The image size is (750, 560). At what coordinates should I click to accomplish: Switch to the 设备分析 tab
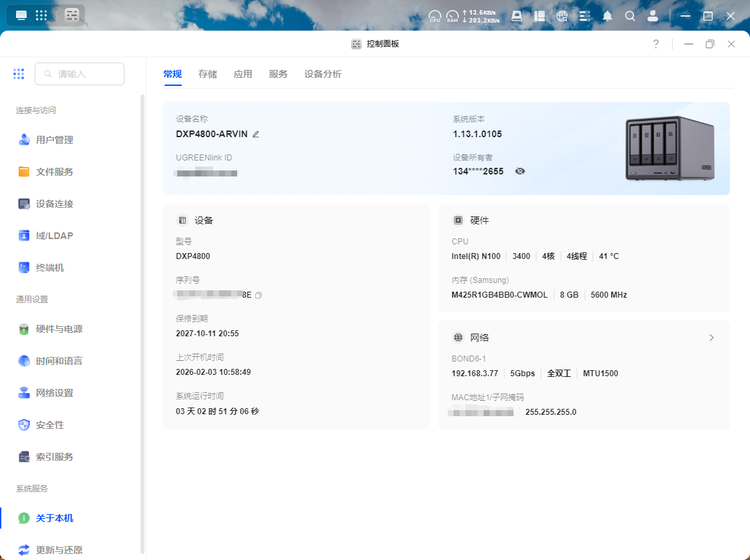pos(323,74)
